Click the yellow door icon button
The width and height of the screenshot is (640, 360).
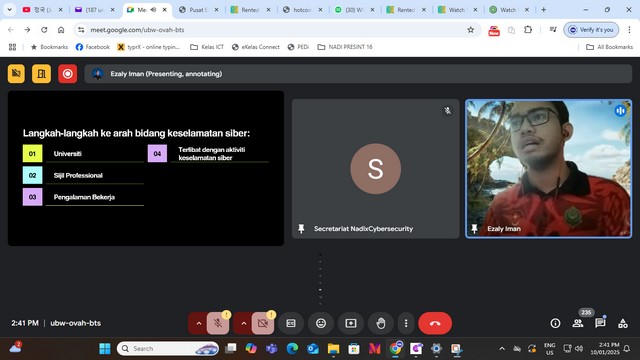pos(42,74)
